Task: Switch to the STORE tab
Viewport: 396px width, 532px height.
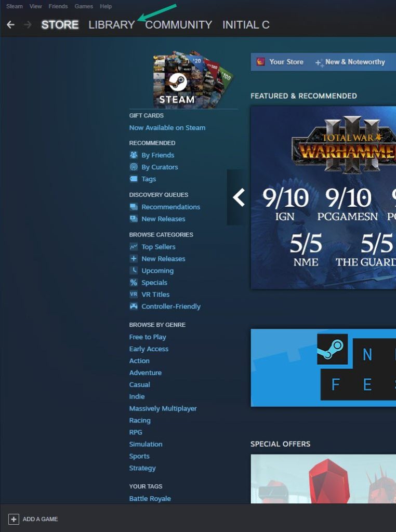Action: (60, 25)
